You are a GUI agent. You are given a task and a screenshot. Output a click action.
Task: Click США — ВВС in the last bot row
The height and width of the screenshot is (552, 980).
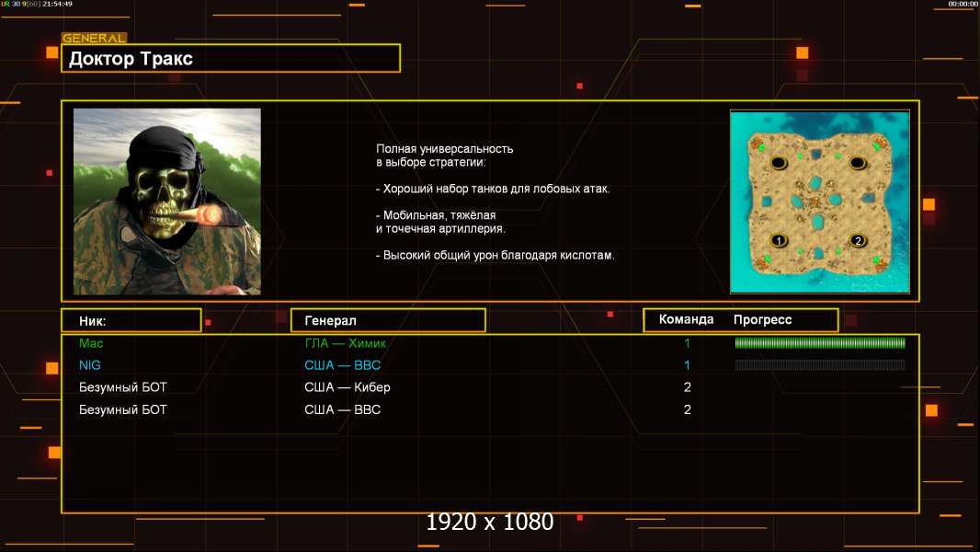tap(343, 409)
